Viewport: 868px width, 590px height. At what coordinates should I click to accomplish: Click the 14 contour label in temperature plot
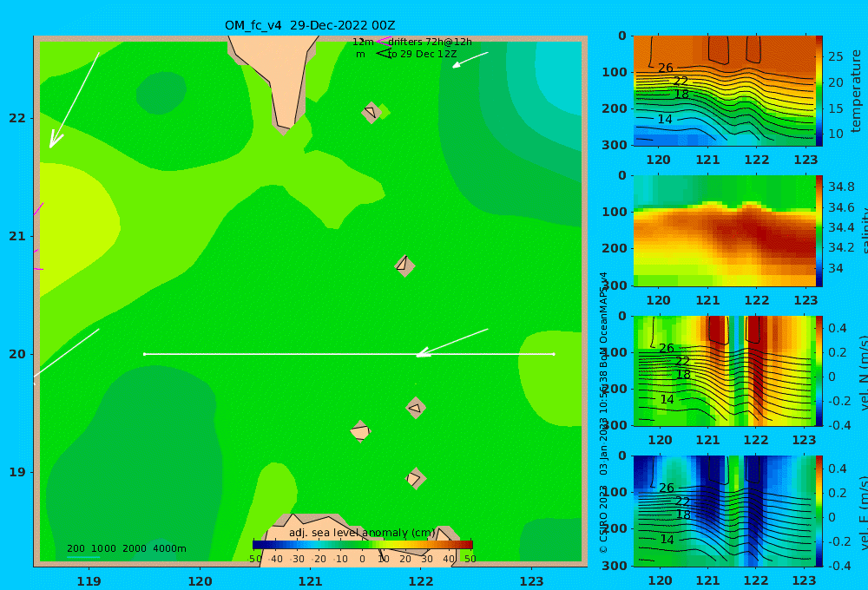point(665,119)
